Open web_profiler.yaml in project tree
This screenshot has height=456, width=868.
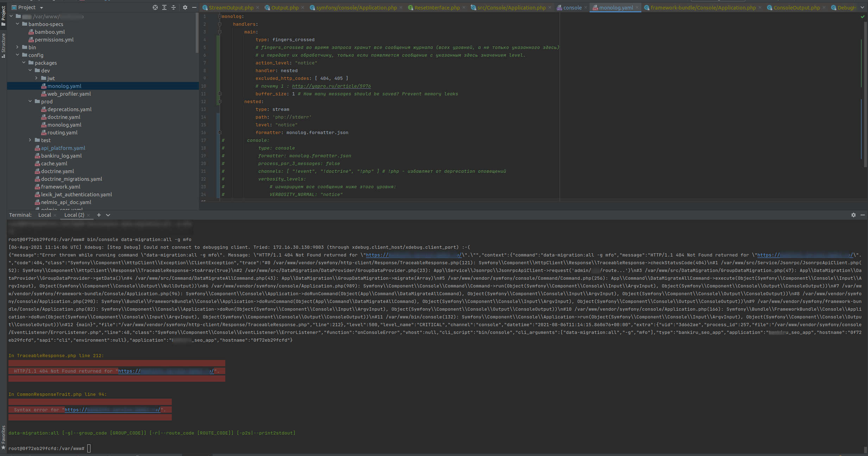pyautogui.click(x=69, y=94)
